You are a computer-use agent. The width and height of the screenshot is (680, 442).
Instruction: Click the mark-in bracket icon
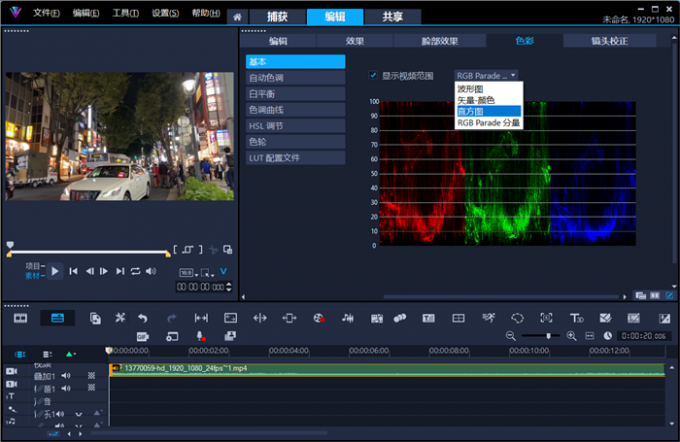point(175,249)
